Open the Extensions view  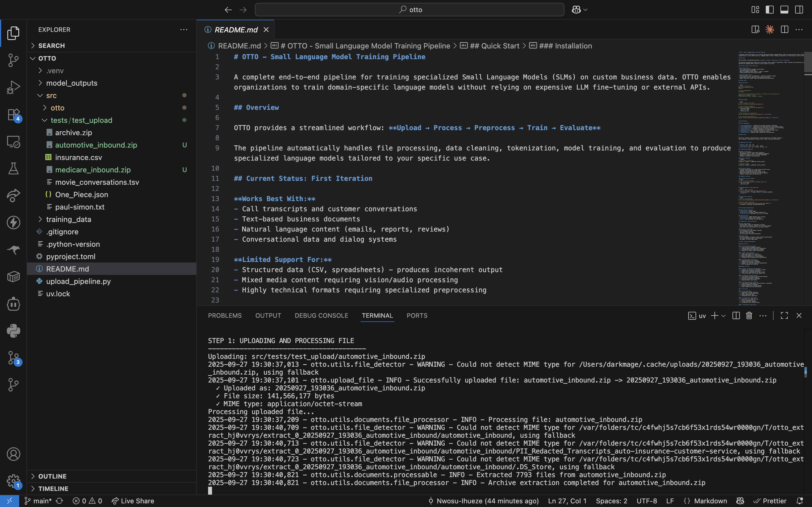pos(14,114)
